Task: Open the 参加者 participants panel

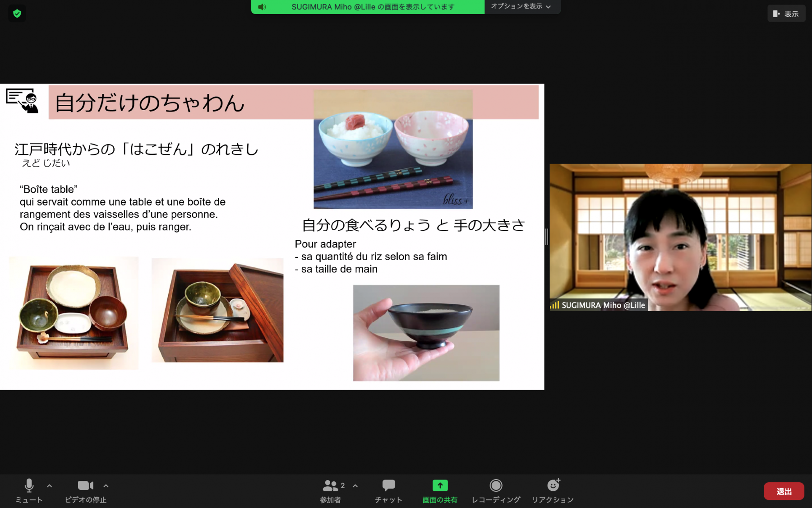Action: click(x=330, y=491)
